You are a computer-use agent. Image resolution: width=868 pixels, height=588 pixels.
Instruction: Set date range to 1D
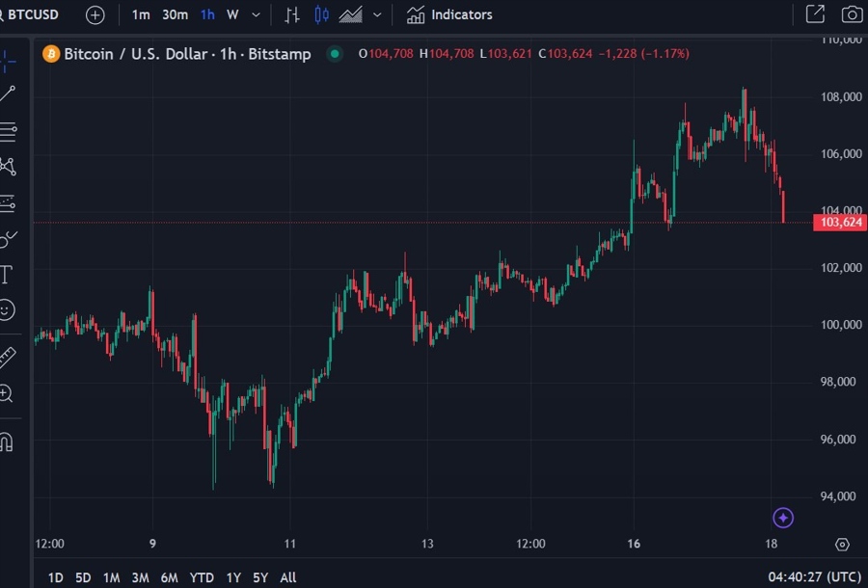click(55, 577)
